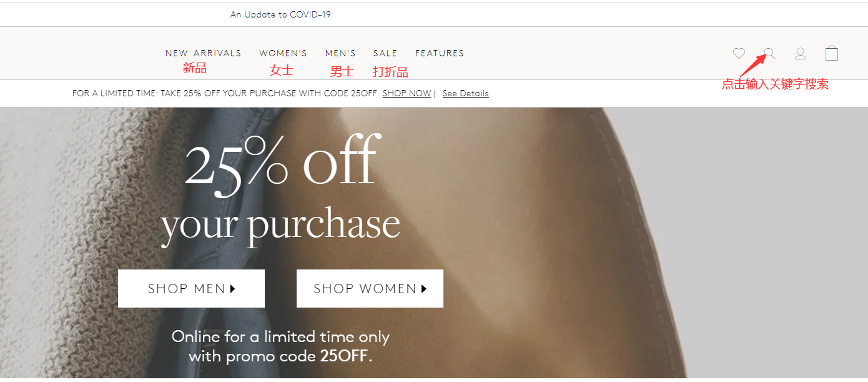This screenshot has height=382, width=868.
Task: Open the wishlist heart icon
Action: [739, 54]
